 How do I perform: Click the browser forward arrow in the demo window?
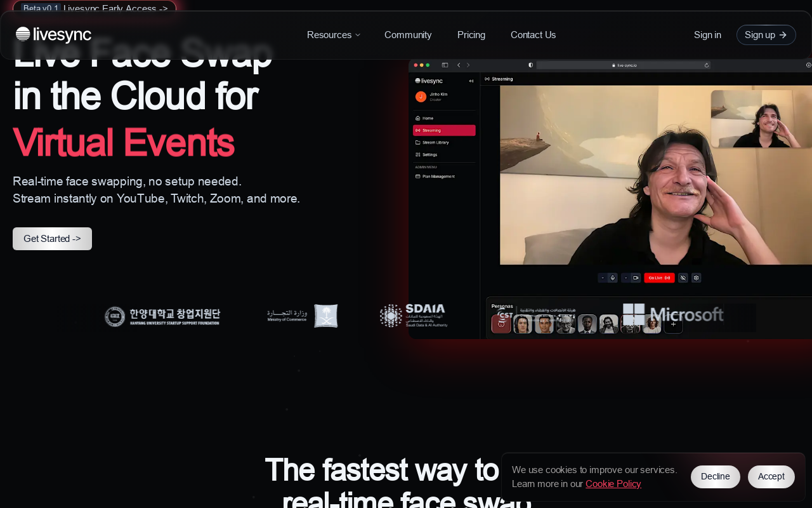click(468, 65)
